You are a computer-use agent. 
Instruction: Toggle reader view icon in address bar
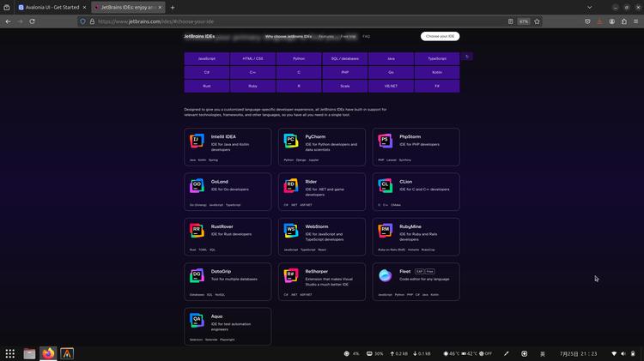(x=511, y=21)
